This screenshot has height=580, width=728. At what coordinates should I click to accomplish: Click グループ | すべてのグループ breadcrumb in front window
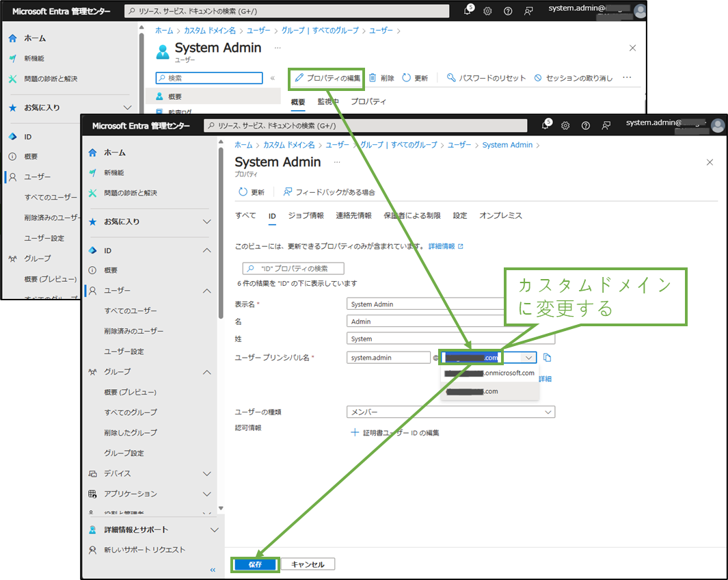(x=399, y=145)
